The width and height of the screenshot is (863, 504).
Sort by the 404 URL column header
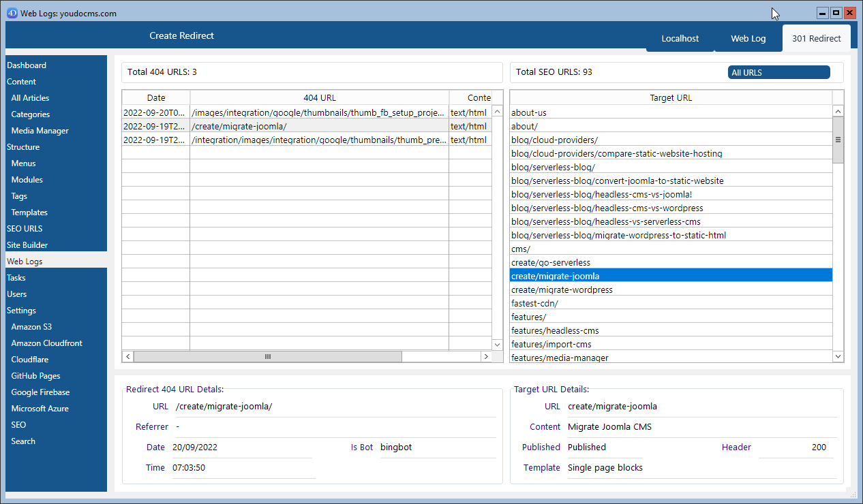319,97
